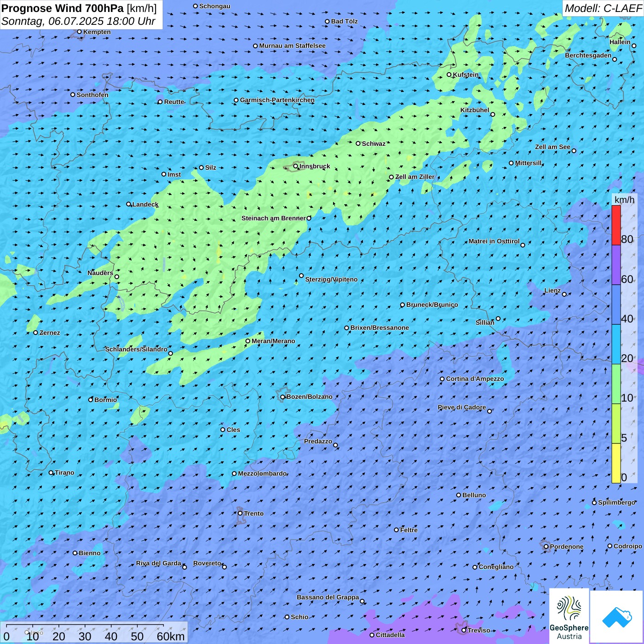Click the green 10 km/h legend swatch
The width and height of the screenshot is (644, 644).
pyautogui.click(x=616, y=384)
